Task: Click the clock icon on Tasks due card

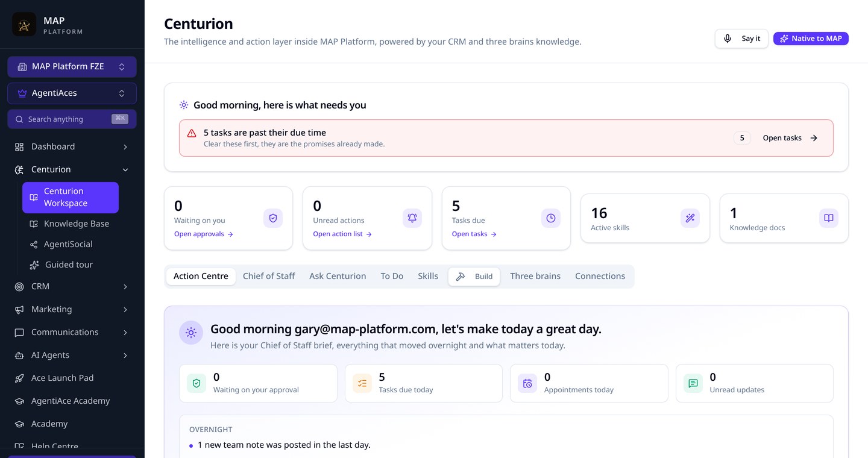Action: click(551, 218)
